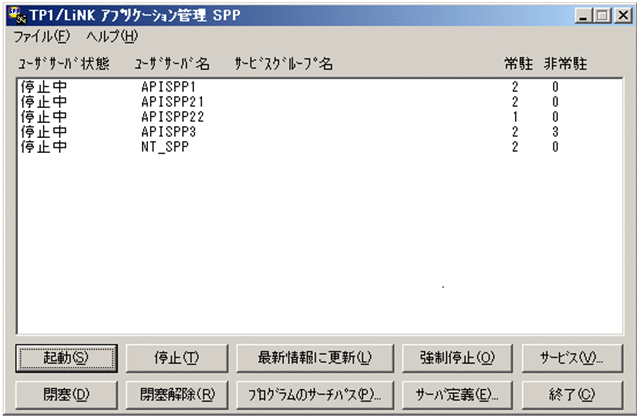Click 停止中 status of NT_SPP

point(44,147)
